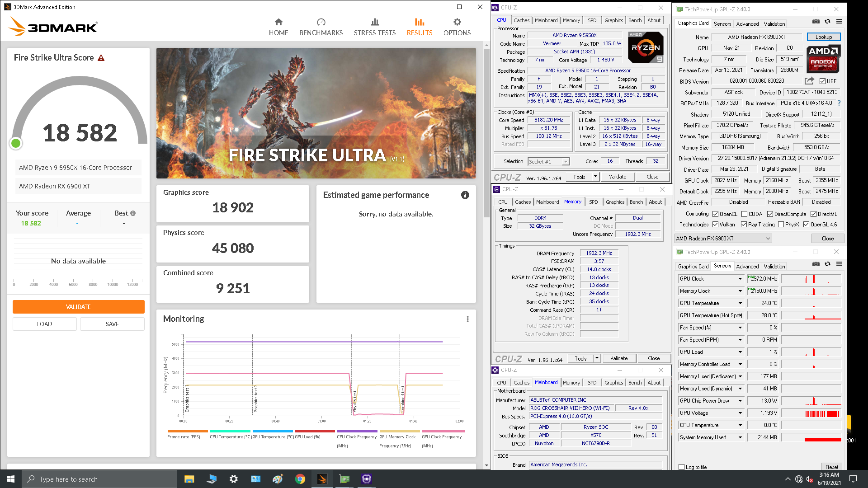This screenshot has height=488, width=868.
Task: Click the Reset button in GPU-Z Sensors
Action: coord(831,467)
